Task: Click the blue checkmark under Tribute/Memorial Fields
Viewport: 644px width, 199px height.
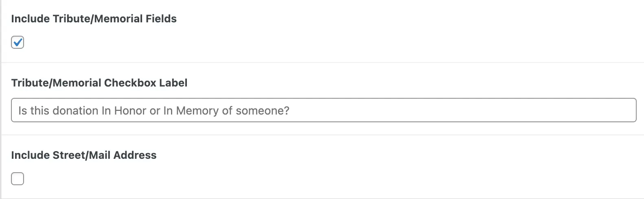Action: click(x=18, y=42)
